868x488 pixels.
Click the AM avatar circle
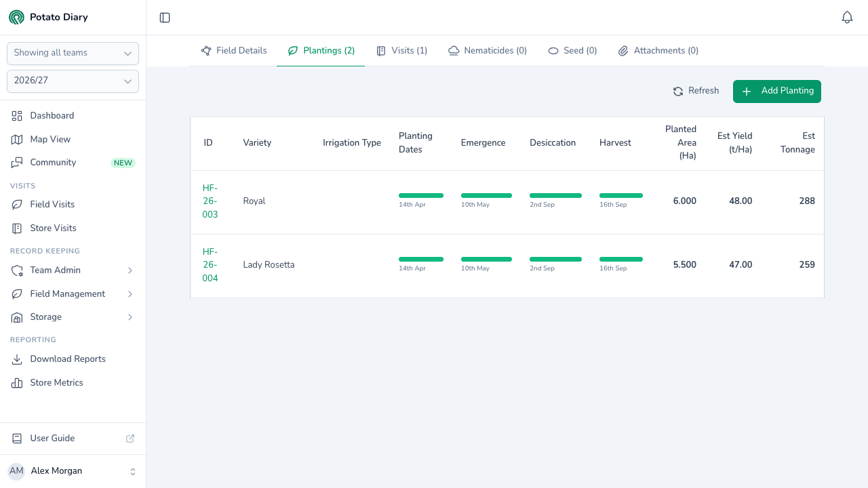[16, 471]
